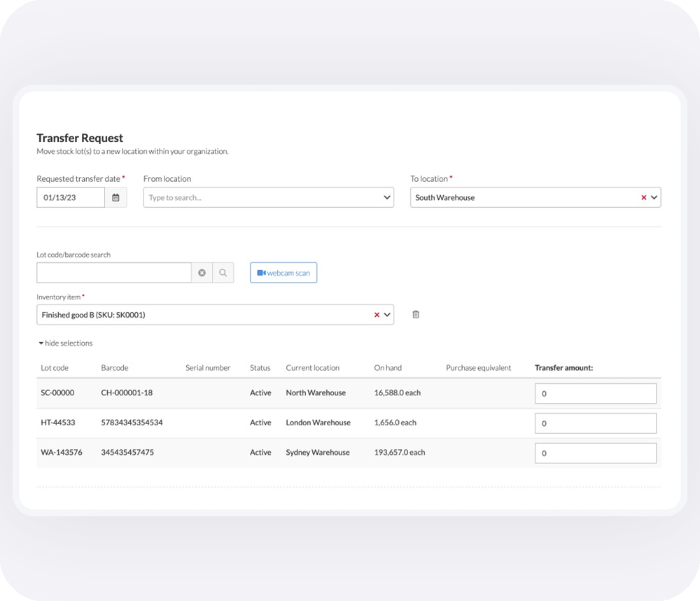Click the Barcode column header

click(x=115, y=367)
